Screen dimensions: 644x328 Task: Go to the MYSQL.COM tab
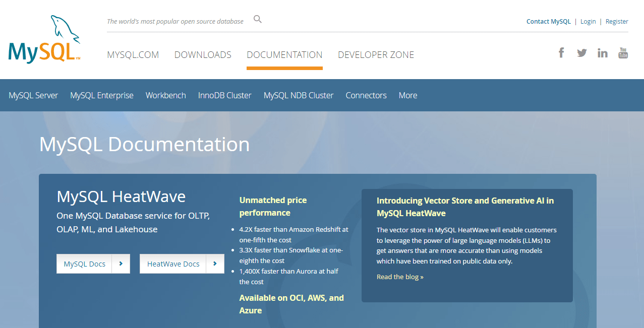(133, 55)
